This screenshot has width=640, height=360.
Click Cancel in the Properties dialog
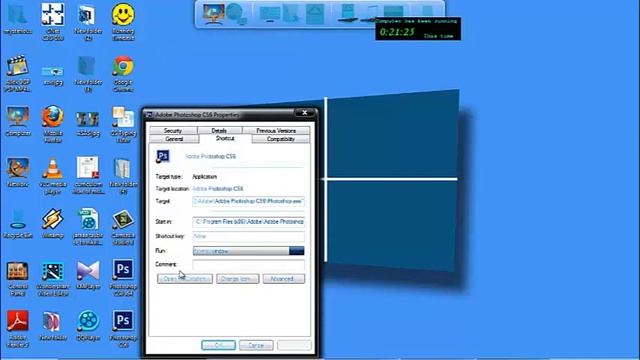pos(256,345)
